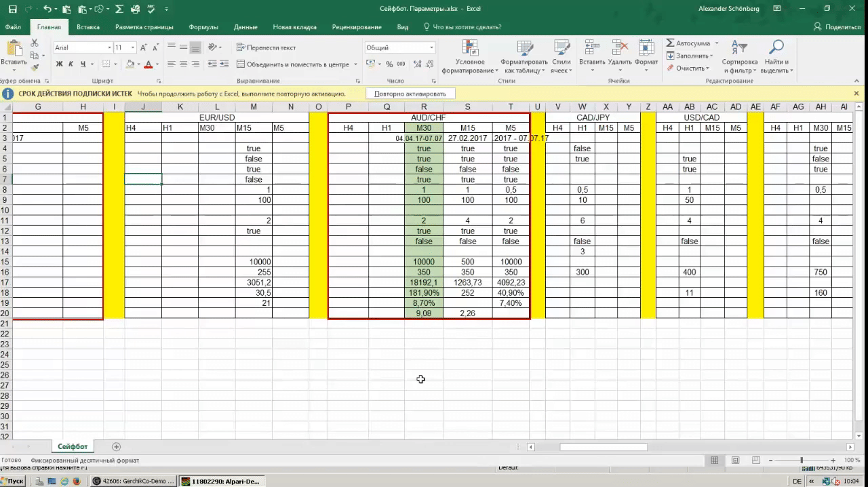The height and width of the screenshot is (487, 868).
Task: Expand the Arial font name dropdown
Action: tap(109, 47)
